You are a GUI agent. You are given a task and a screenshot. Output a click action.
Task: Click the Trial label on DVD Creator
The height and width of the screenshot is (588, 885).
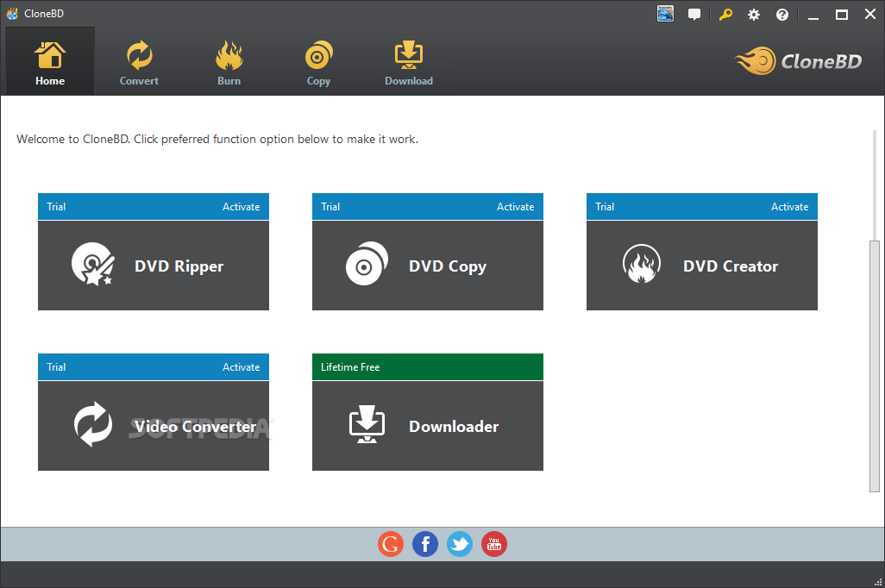[605, 207]
